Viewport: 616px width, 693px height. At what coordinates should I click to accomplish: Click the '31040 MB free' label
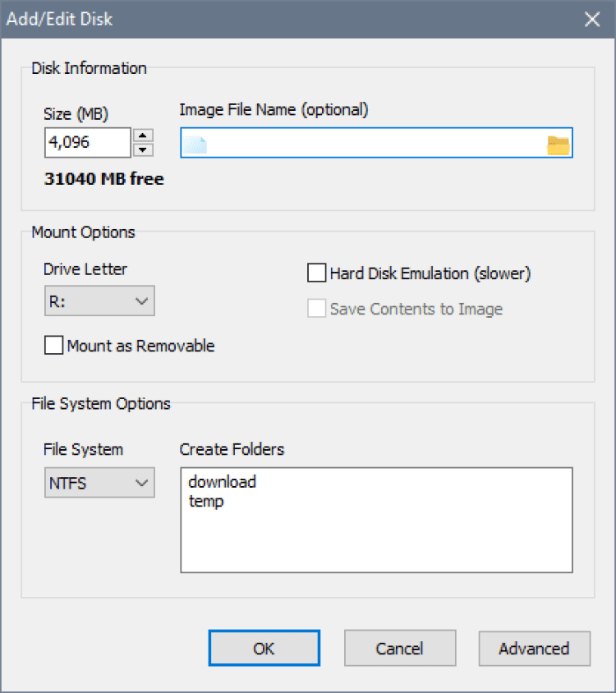[x=104, y=178]
